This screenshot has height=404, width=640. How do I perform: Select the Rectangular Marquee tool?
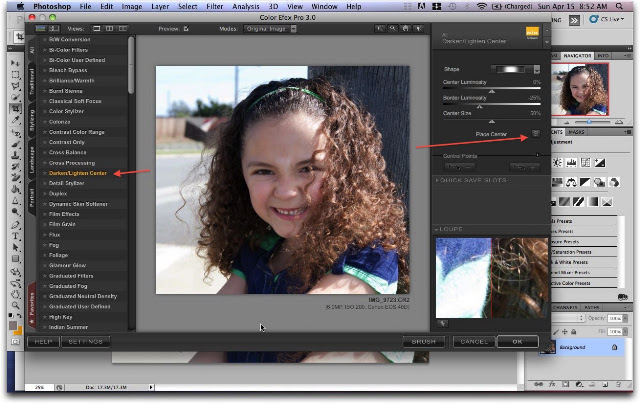[16, 75]
